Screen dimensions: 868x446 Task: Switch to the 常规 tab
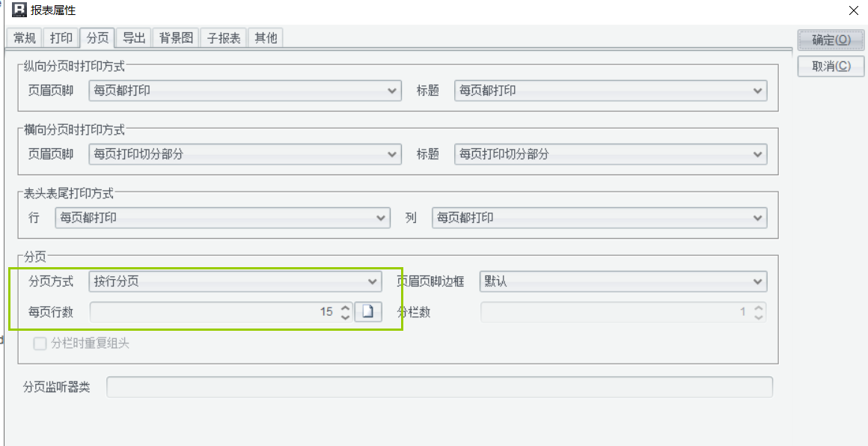pyautogui.click(x=25, y=38)
